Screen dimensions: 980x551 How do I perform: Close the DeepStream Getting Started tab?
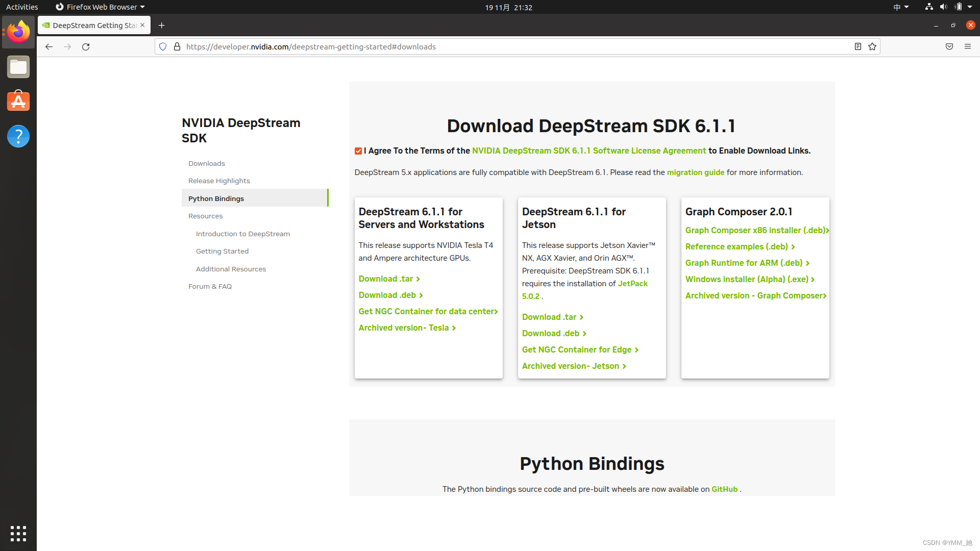tap(142, 25)
